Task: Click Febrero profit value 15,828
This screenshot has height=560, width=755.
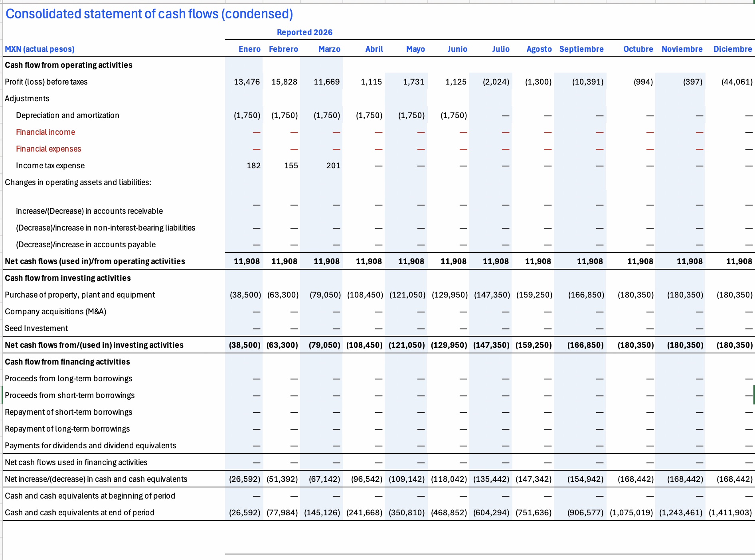Action: (284, 82)
